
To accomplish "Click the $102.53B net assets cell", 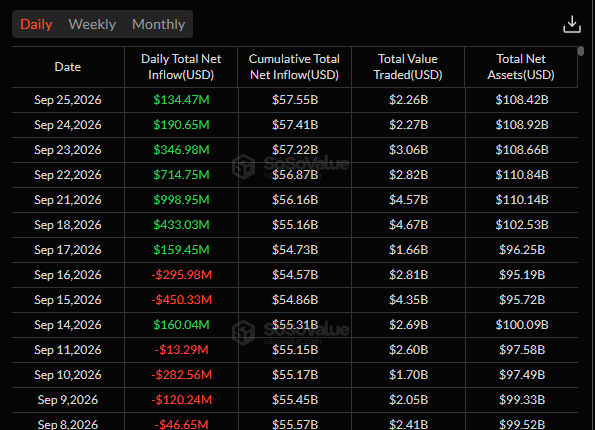I will click(x=522, y=225).
